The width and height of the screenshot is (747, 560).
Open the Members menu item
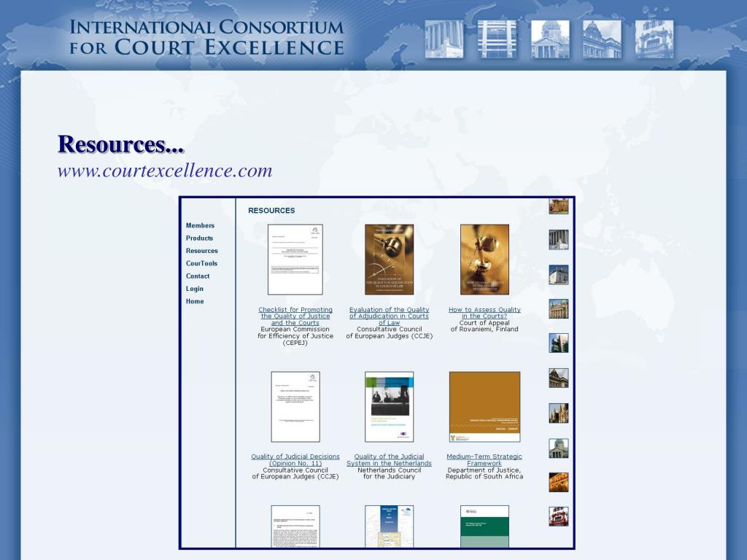click(x=200, y=225)
